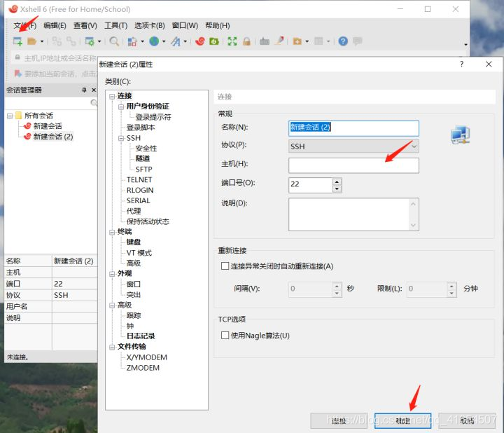Close the 会话管理器 panel
Screen dimensions: 504x433
coord(94,90)
